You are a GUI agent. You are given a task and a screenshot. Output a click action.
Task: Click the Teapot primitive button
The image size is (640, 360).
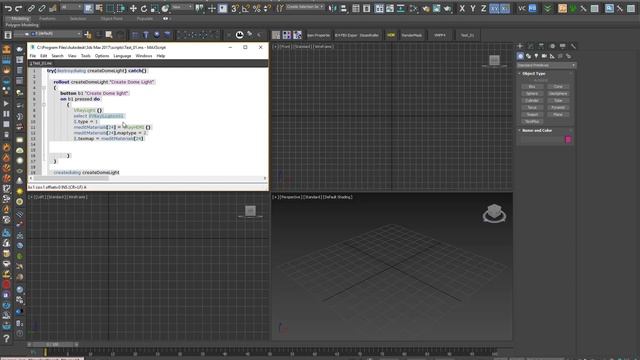[532, 115]
